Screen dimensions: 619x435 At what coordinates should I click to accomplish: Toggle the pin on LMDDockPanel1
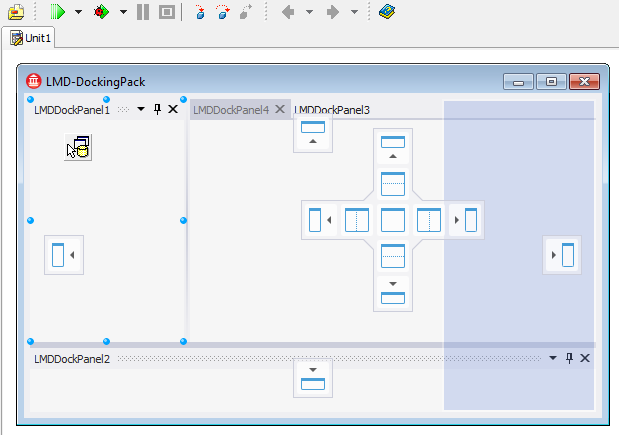[157, 109]
